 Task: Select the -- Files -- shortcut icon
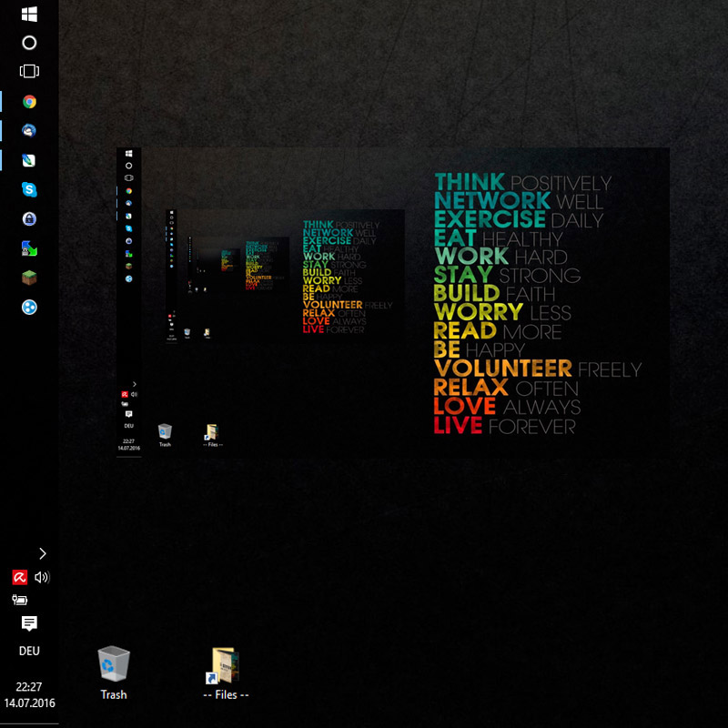(x=226, y=673)
